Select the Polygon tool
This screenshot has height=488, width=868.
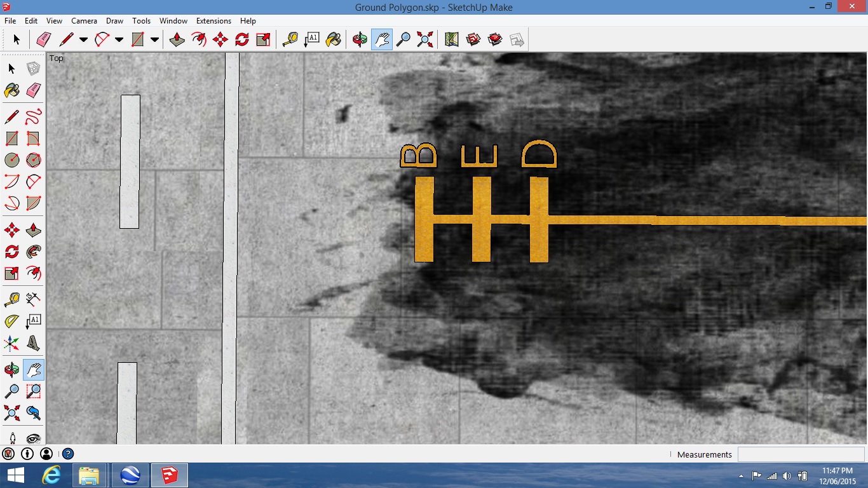click(x=34, y=160)
